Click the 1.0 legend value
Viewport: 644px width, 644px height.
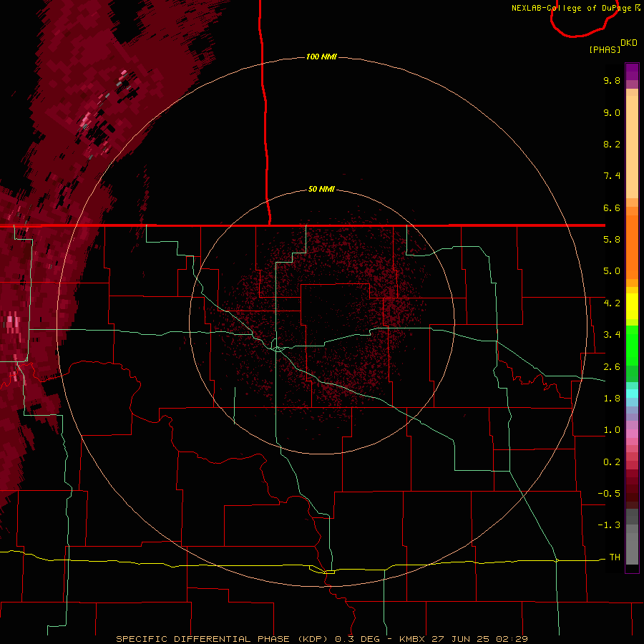pyautogui.click(x=612, y=430)
